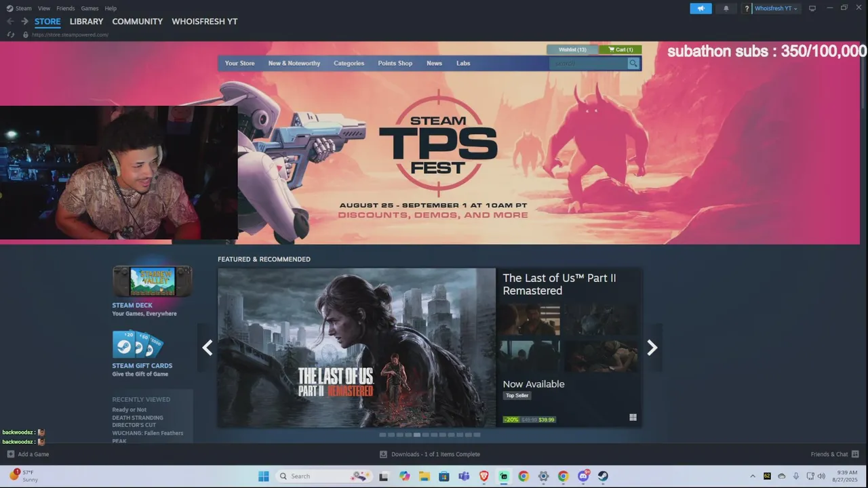This screenshot has height=488, width=868.
Task: Select the first carousel dot
Action: pos(382,434)
